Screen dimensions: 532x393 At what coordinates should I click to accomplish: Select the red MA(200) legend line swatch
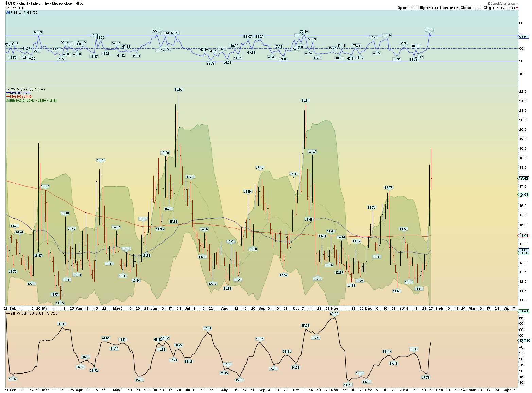pyautogui.click(x=8, y=96)
